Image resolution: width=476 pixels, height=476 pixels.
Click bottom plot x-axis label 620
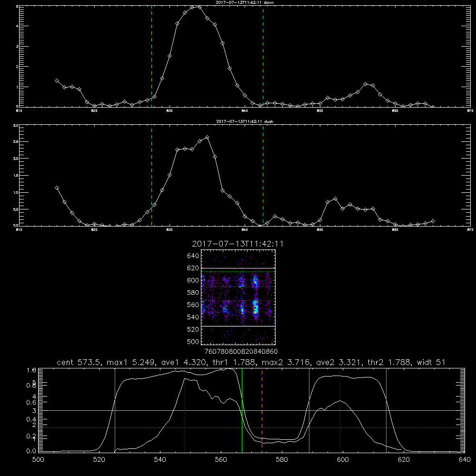(x=404, y=460)
